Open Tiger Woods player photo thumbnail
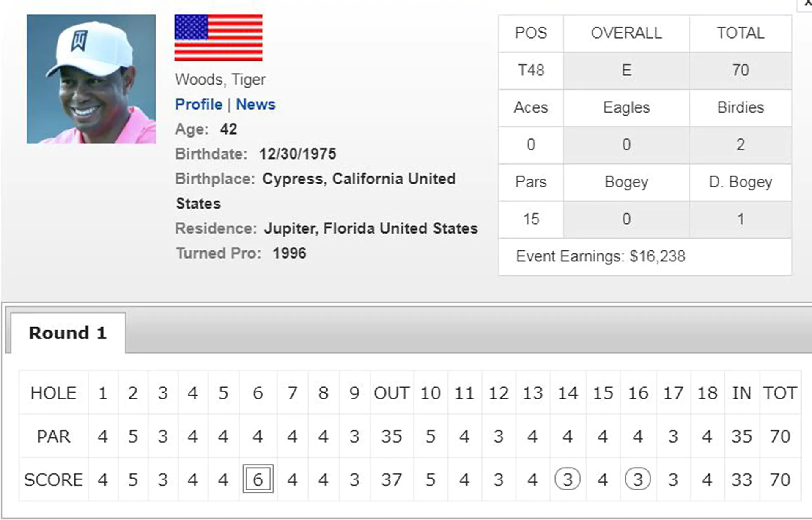The height and width of the screenshot is (520, 812). click(91, 79)
